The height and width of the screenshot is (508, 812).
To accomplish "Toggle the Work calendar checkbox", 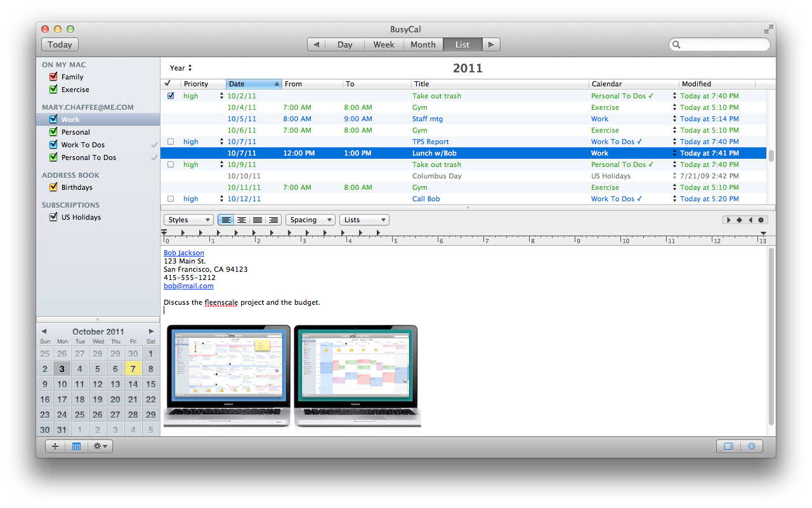I will pos(53,119).
